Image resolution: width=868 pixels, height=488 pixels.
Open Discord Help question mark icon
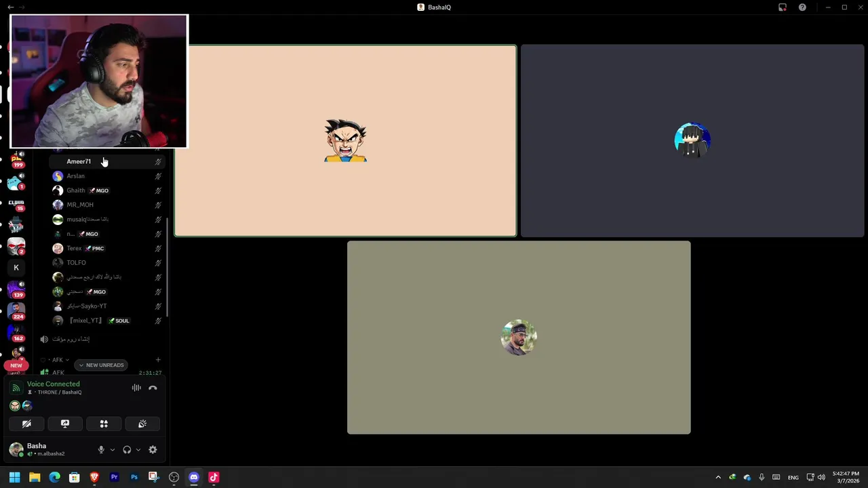coord(802,7)
